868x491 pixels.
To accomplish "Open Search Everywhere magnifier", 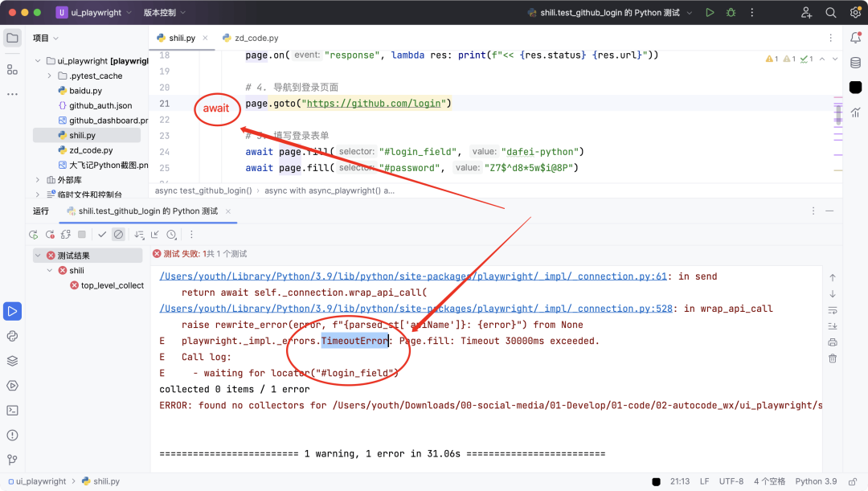I will click(x=830, y=12).
